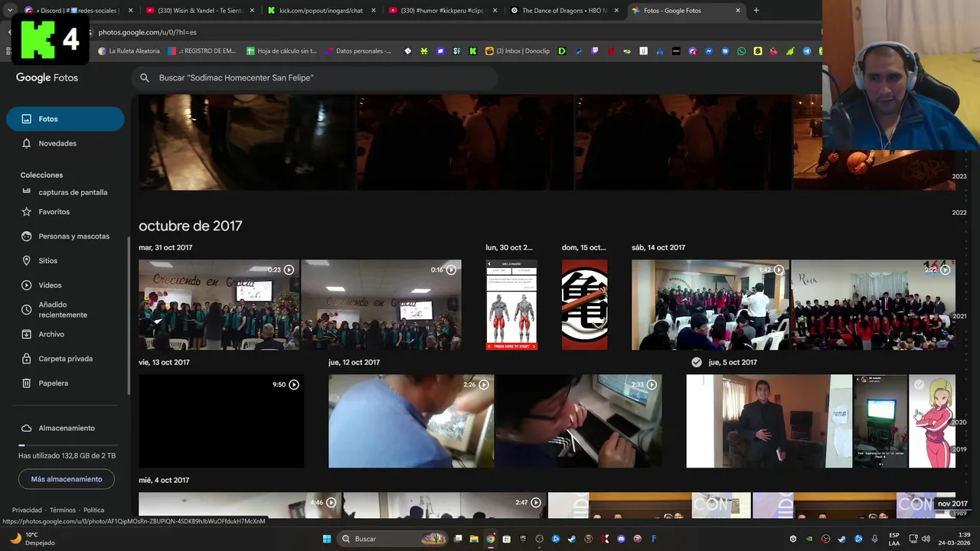The image size is (980, 551).
Task: Open Discord from the taskbar
Action: (621, 539)
